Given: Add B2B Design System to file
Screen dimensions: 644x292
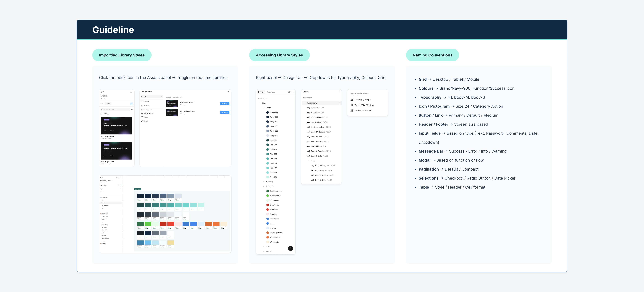Looking at the screenshot, I should tap(224, 103).
